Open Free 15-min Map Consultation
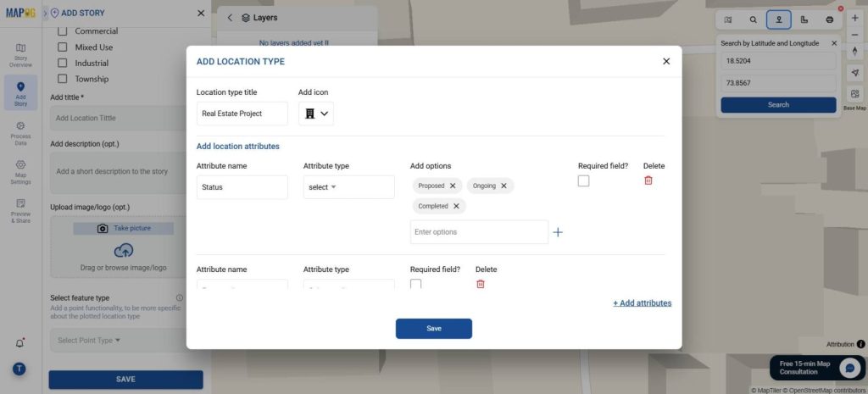868x394 pixels. pos(817,368)
